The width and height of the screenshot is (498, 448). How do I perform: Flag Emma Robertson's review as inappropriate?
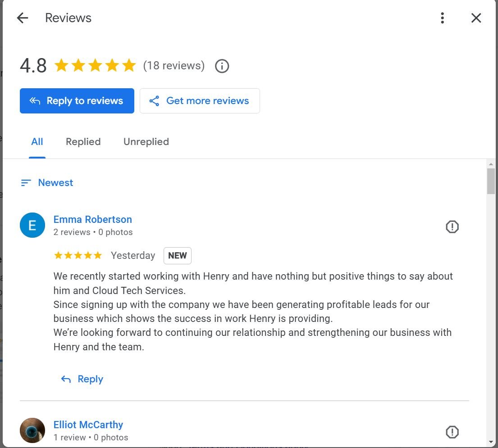(x=452, y=227)
